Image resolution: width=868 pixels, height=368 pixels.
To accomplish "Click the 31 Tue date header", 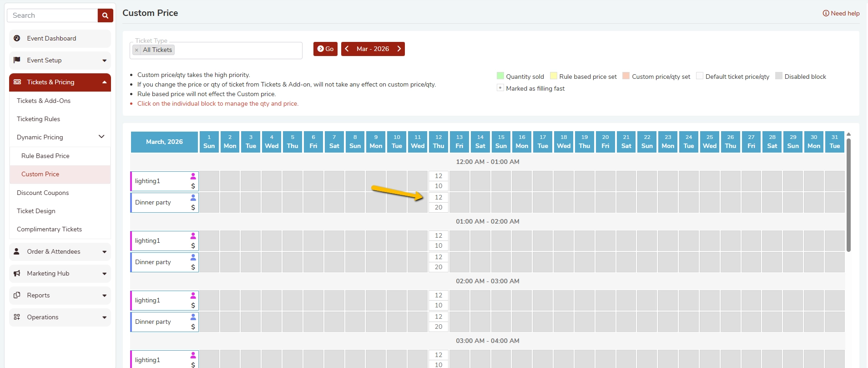I will click(x=835, y=142).
